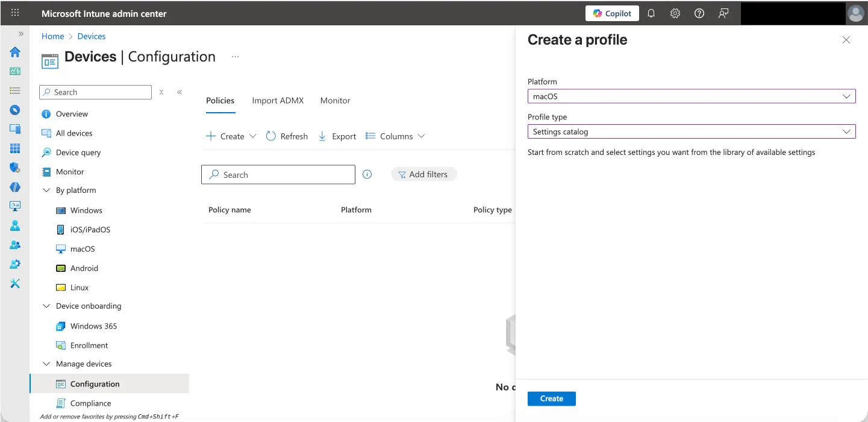Open the notifications bell in the top bar

651,13
